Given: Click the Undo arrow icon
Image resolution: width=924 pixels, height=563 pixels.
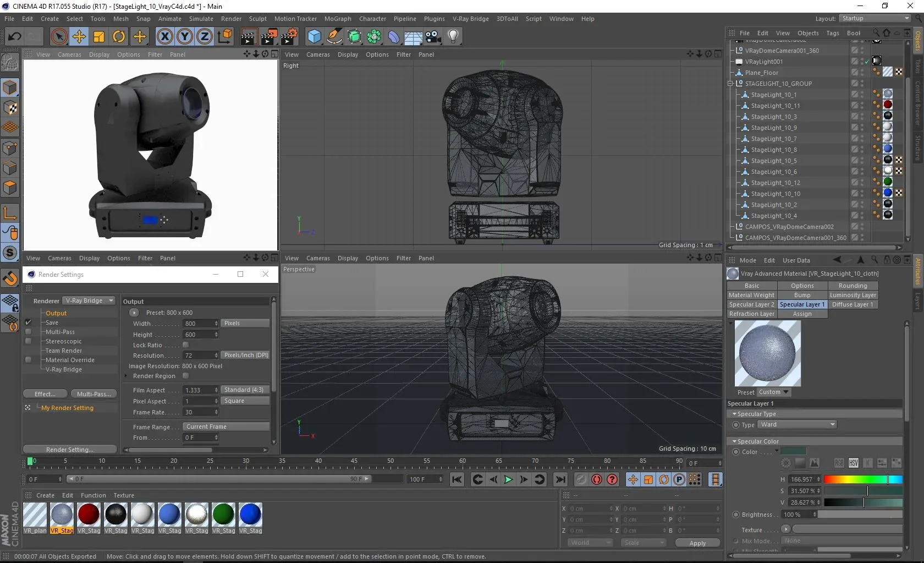Looking at the screenshot, I should (15, 37).
